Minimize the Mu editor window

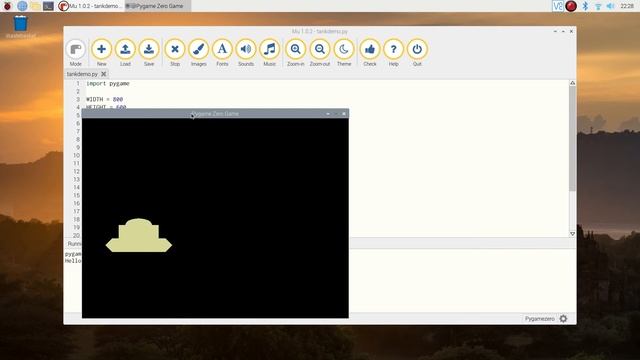click(555, 31)
